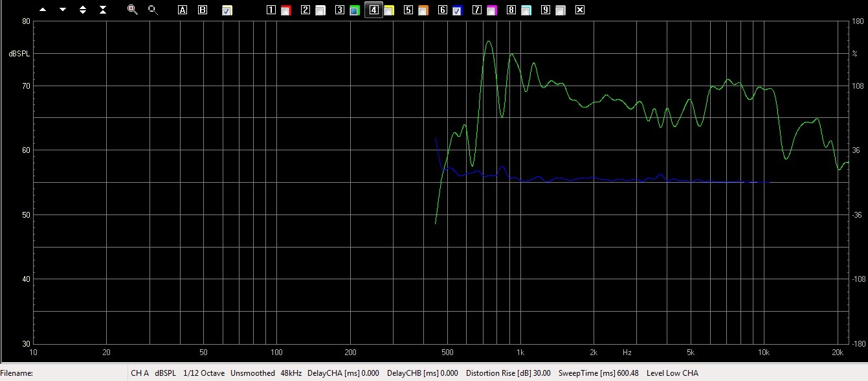
Task: Click Level Low CHA status entry
Action: pos(672,373)
